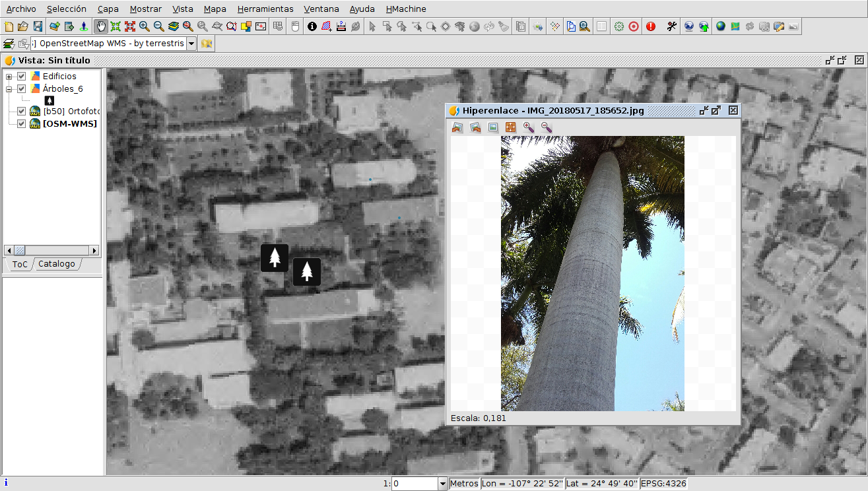Open the scale dropdown in status bar
868x491 pixels.
point(442,484)
